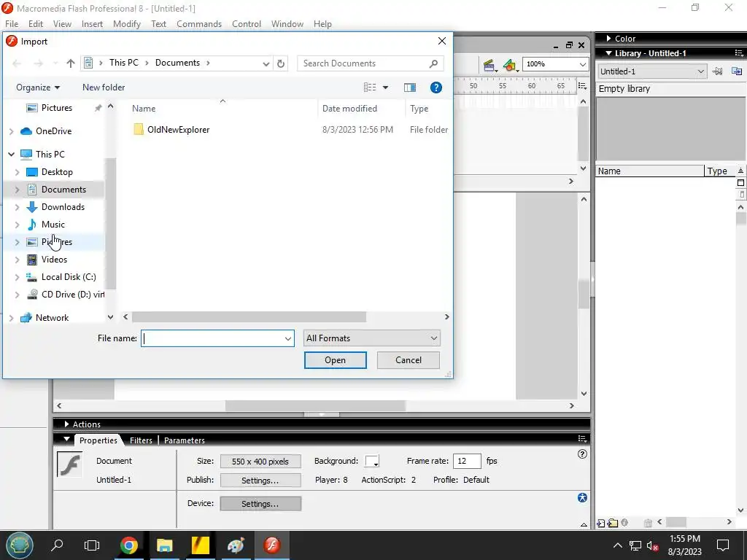747x560 pixels.
Task: Click the New Folder icon in Library
Action: coord(613,523)
